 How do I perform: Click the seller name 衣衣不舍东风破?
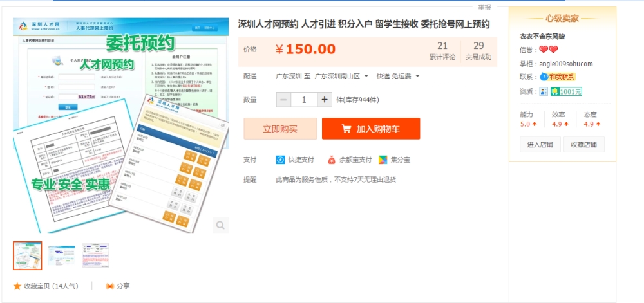pyautogui.click(x=542, y=37)
